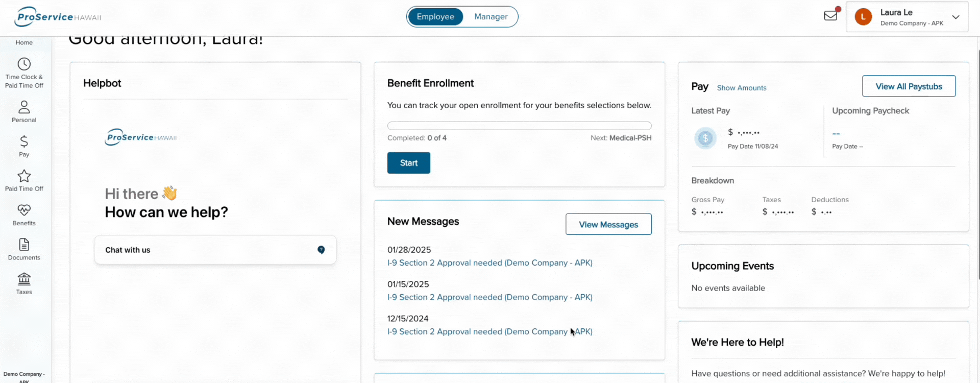Open the Pay dollar icon in sidebar

[24, 141]
